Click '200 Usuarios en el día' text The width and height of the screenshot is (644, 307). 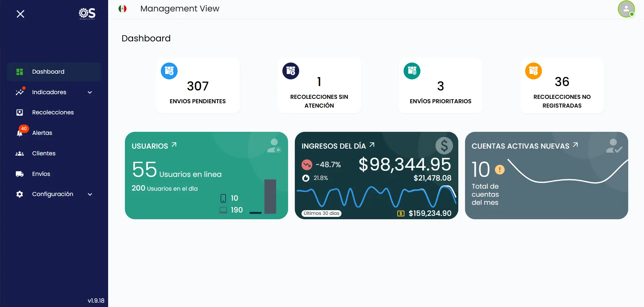pyautogui.click(x=165, y=188)
